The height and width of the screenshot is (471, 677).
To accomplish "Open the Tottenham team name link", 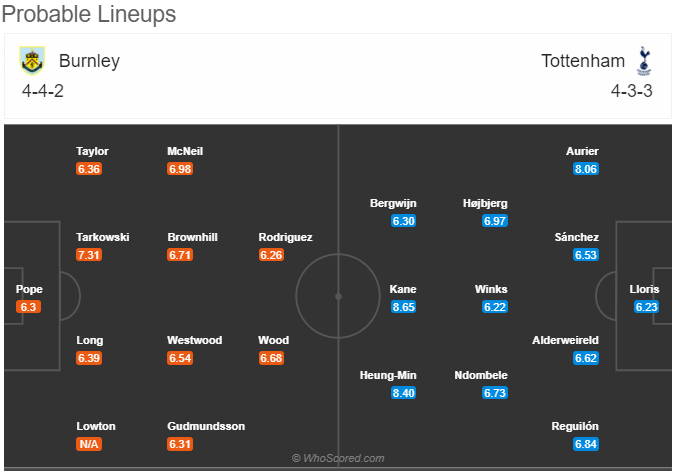I will click(x=583, y=61).
